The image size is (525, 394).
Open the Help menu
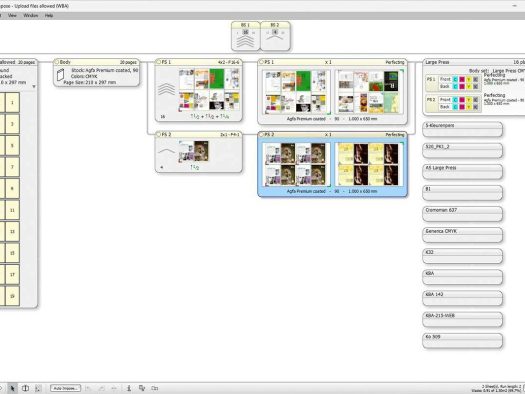point(49,15)
